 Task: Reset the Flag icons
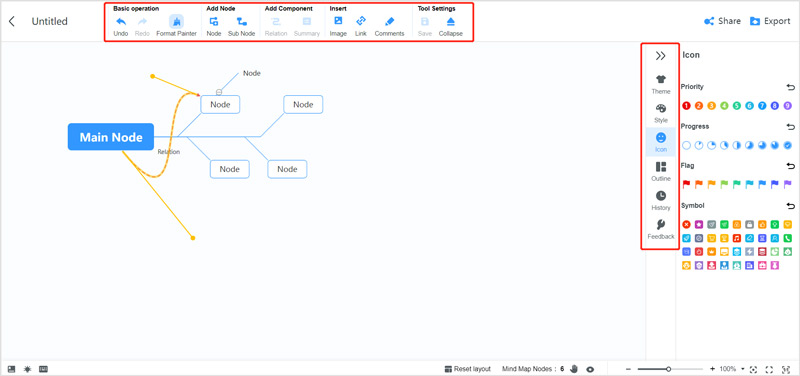pos(791,166)
